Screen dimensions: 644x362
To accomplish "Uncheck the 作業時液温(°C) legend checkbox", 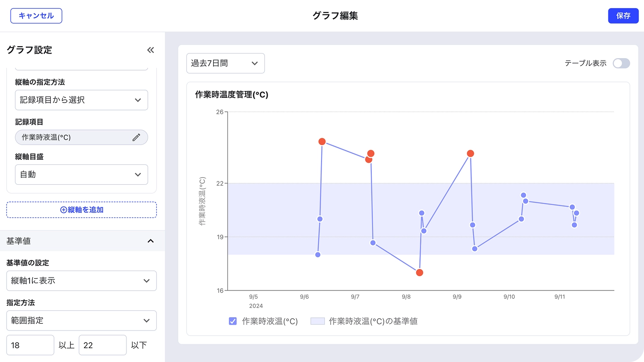I will click(x=233, y=321).
